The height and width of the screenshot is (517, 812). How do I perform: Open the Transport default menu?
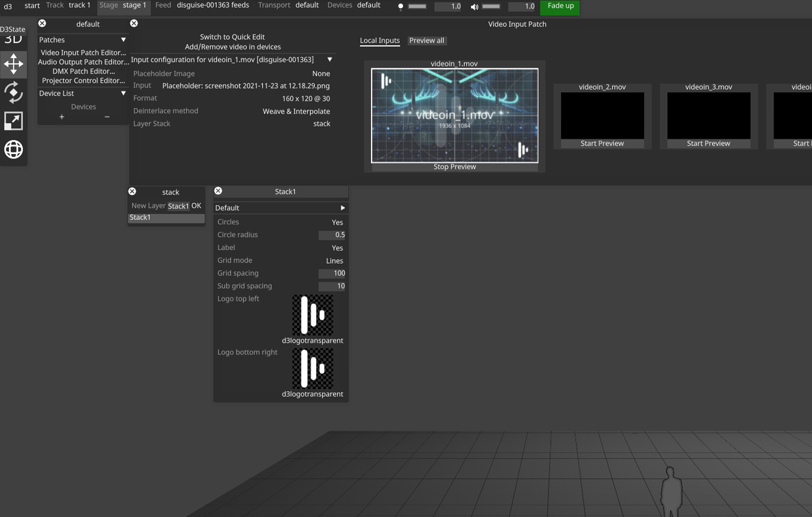pyautogui.click(x=288, y=5)
